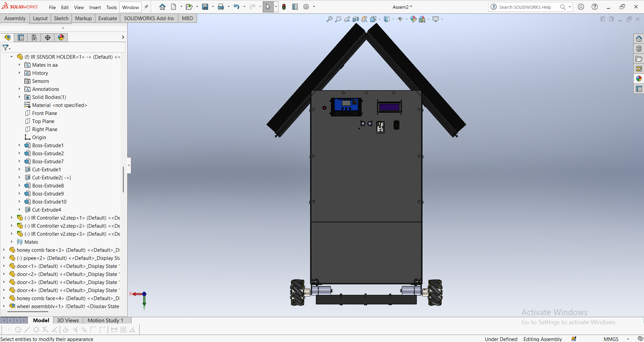The image size is (644, 342).
Task: Open the Motion Study 1 tab
Action: [105, 320]
